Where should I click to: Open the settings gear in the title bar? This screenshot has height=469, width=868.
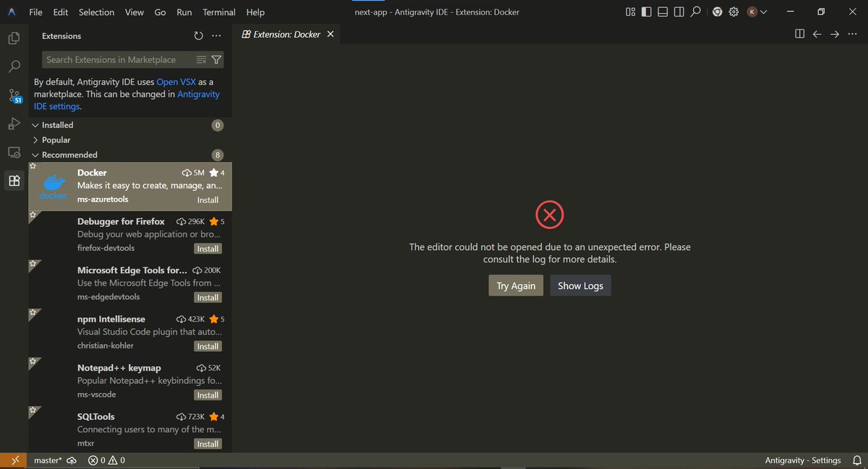point(733,12)
